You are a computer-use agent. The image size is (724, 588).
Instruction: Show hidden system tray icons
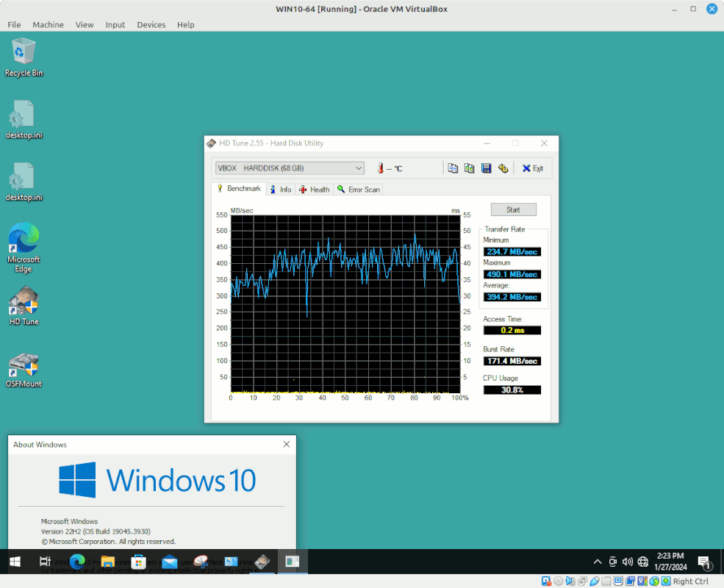[x=598, y=562]
